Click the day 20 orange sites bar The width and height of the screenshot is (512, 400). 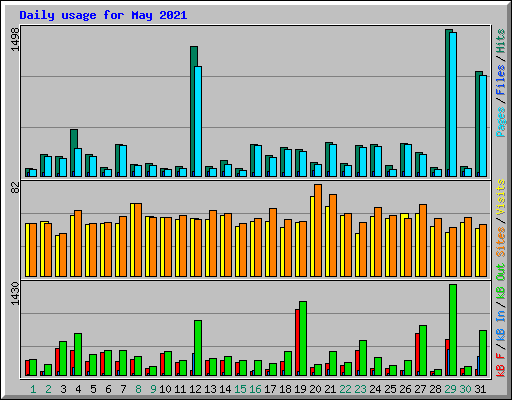click(x=318, y=230)
